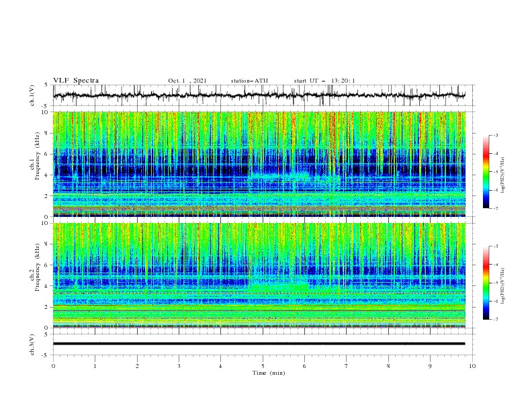Screen dimensions: 532x411
Task: Click the 'Time (min)' axis label
Action: [x=269, y=373]
